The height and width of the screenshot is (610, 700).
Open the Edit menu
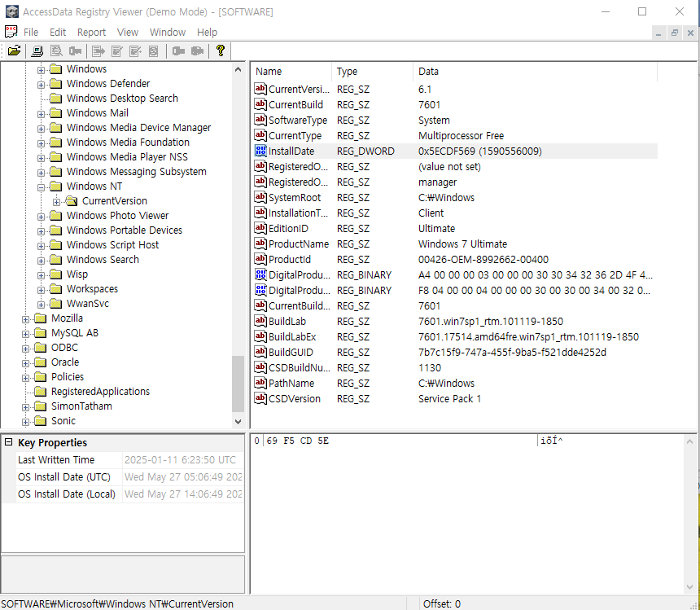tap(58, 32)
